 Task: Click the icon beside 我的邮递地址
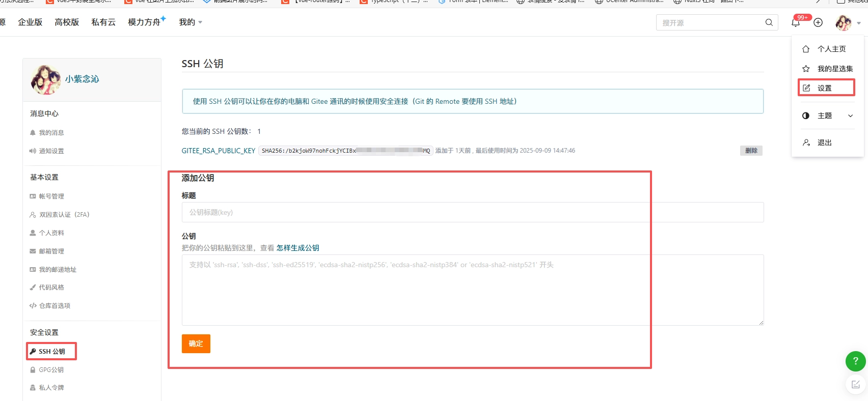click(x=33, y=270)
